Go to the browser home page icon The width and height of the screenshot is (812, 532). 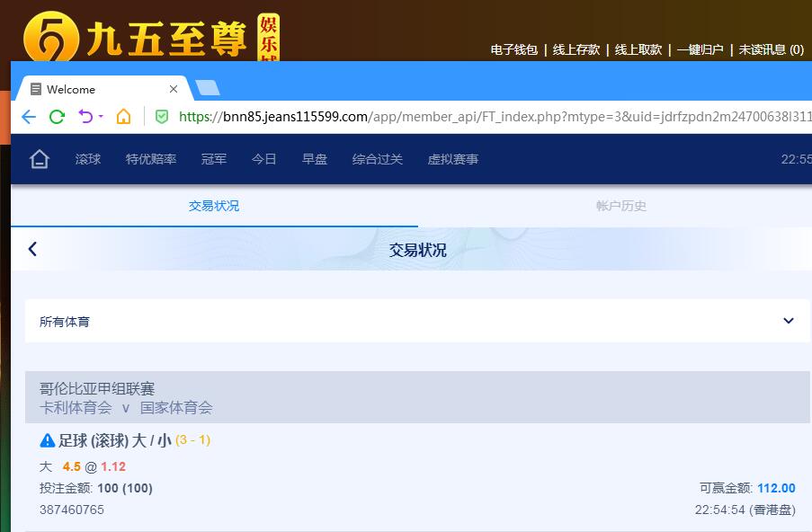coord(123,117)
